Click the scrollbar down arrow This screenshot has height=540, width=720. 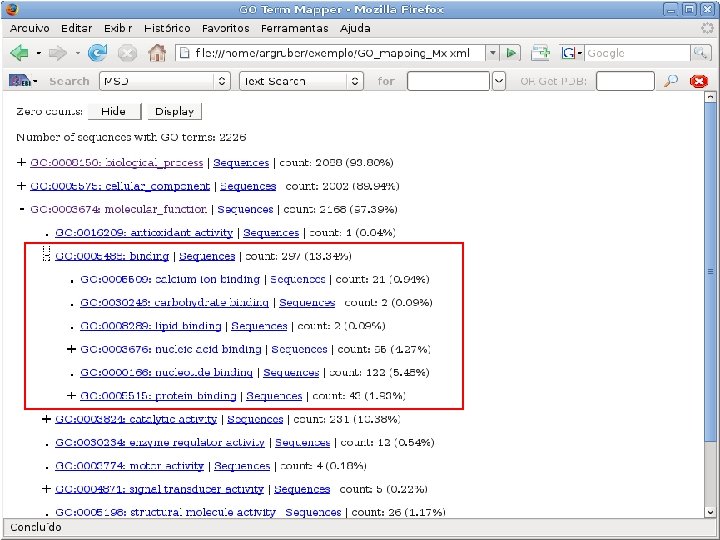710,512
